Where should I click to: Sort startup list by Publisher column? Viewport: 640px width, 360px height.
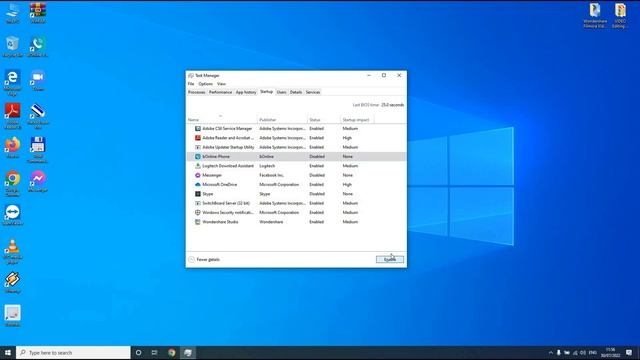pyautogui.click(x=282, y=120)
